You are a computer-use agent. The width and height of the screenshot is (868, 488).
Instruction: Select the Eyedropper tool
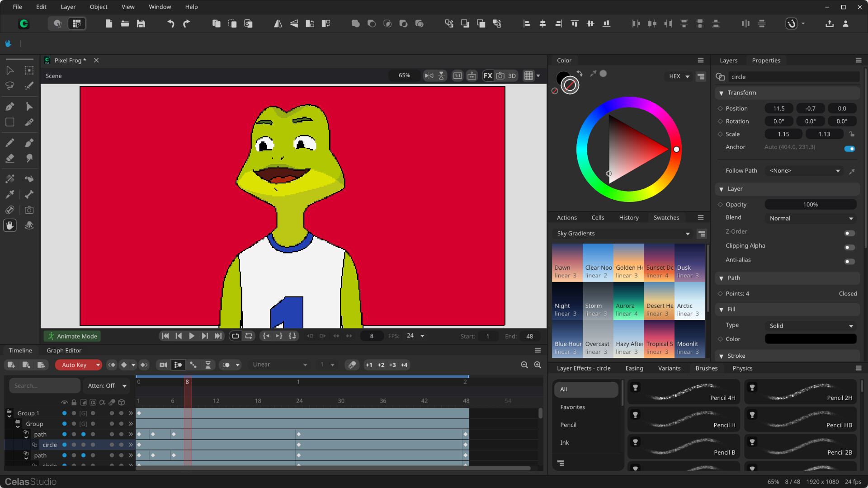pos(9,194)
